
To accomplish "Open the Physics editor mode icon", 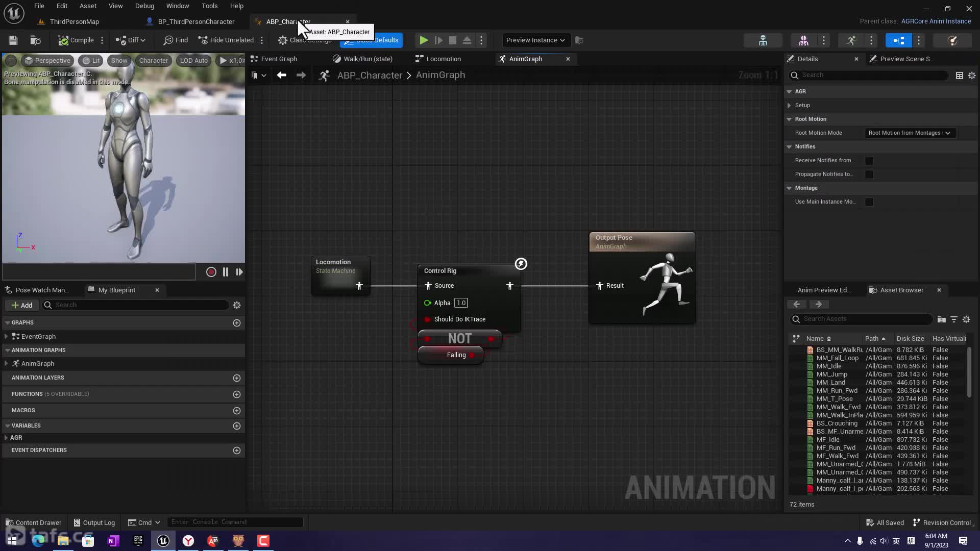I will coord(952,40).
